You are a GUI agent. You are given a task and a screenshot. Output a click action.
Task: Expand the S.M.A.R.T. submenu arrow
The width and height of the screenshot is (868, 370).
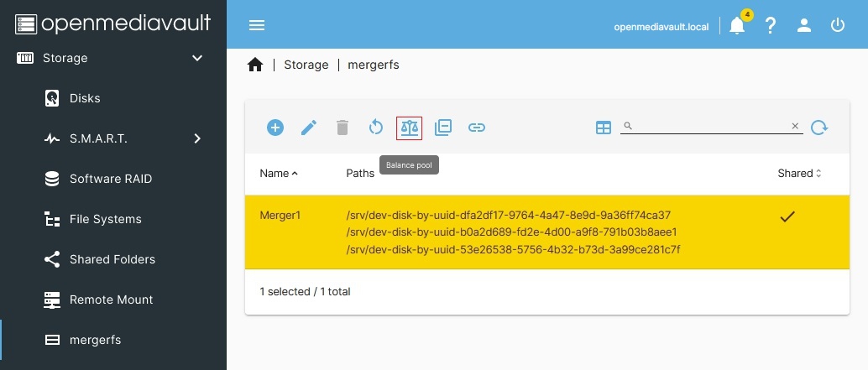(197, 138)
